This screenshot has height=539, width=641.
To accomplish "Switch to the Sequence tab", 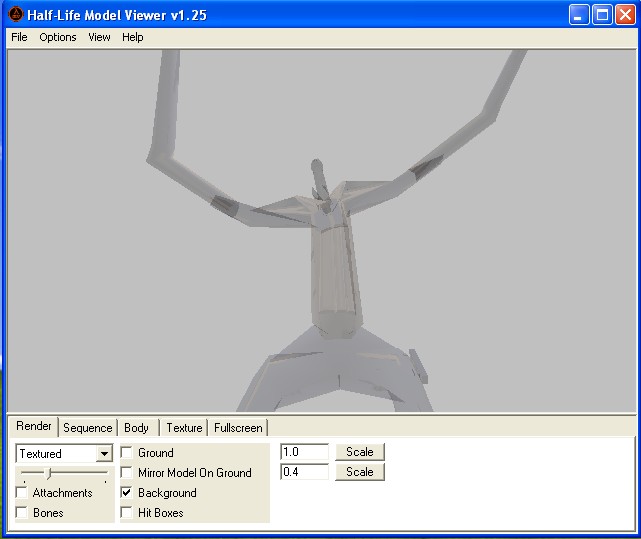I will tap(87, 428).
